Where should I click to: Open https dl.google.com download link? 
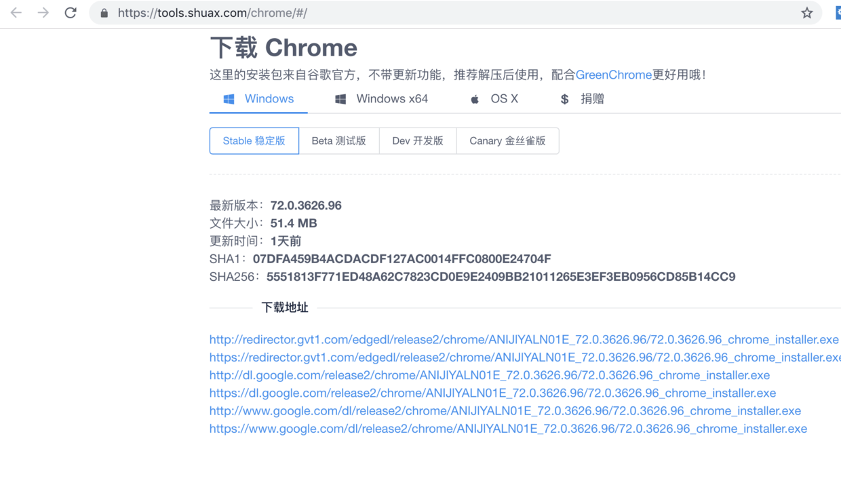pos(492,393)
